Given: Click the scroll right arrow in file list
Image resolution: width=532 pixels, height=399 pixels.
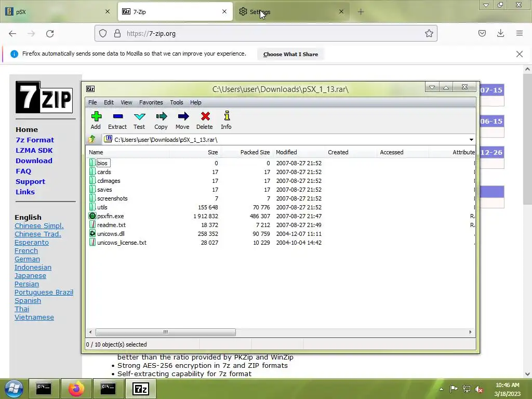Looking at the screenshot, I should (x=470, y=332).
